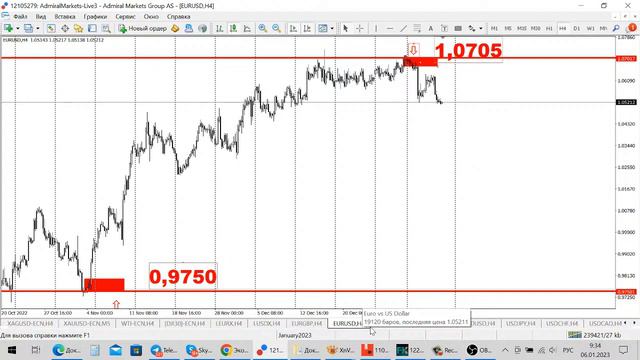
Task: Click the New Chart toolbar icon
Action: 8,28
